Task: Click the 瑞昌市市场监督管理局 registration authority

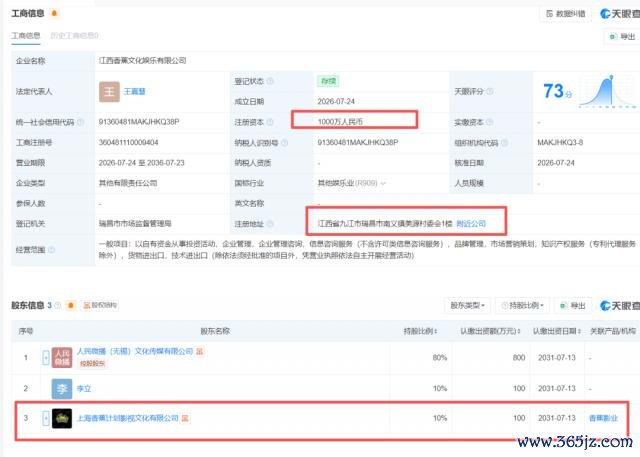Action: click(135, 224)
